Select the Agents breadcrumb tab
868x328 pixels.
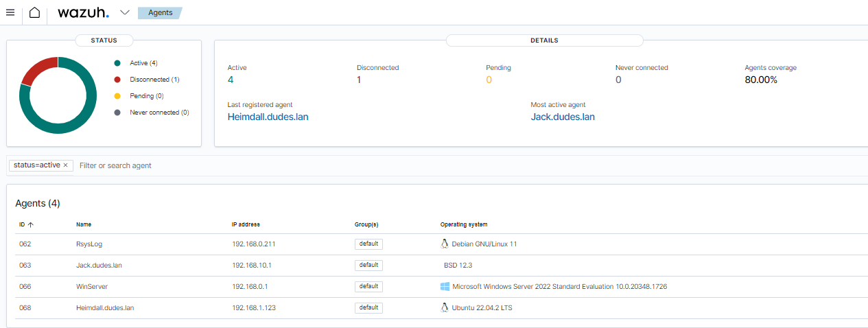pos(160,12)
